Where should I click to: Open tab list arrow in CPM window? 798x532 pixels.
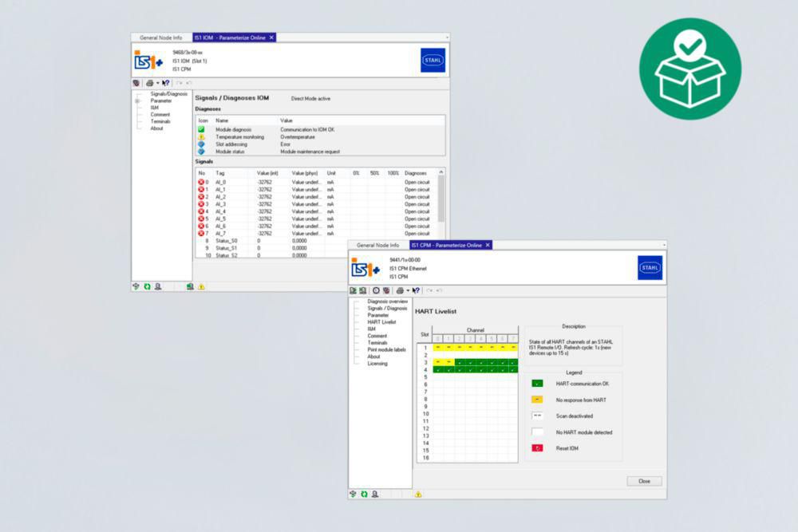(664, 245)
